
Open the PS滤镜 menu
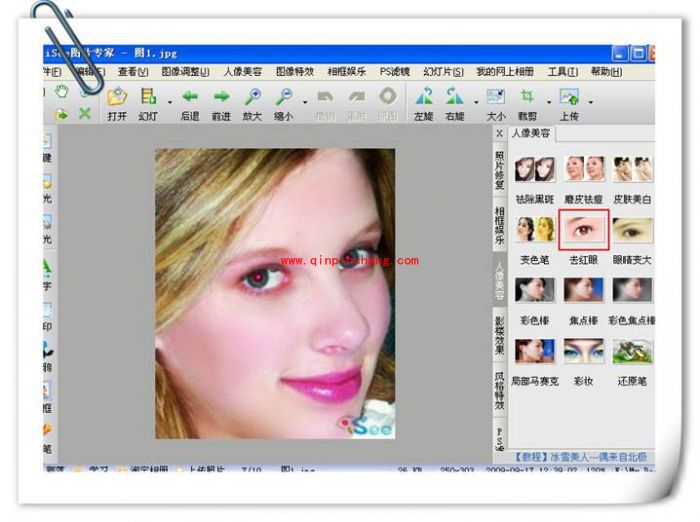[395, 72]
